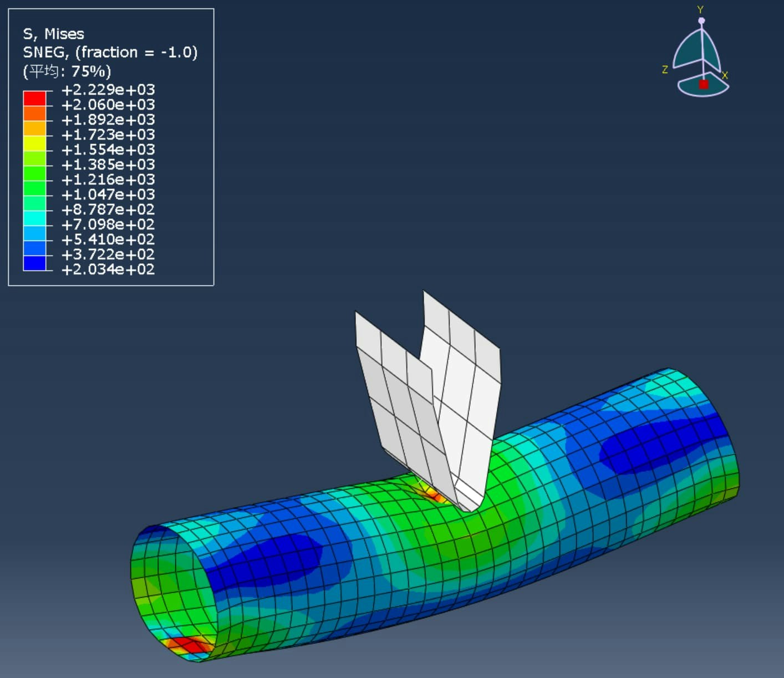This screenshot has width=784, height=678.
Task: Click legend value +2.060e+03
Action: 108,105
